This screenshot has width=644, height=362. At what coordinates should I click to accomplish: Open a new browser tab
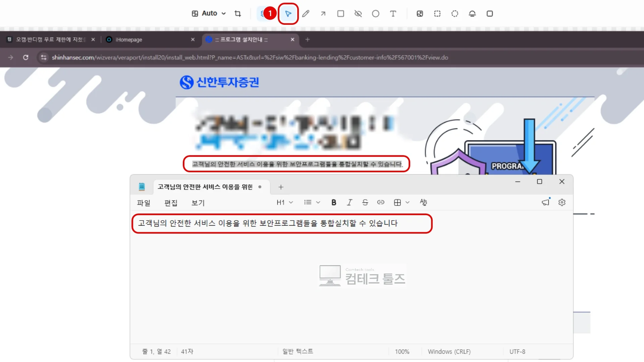pos(308,40)
